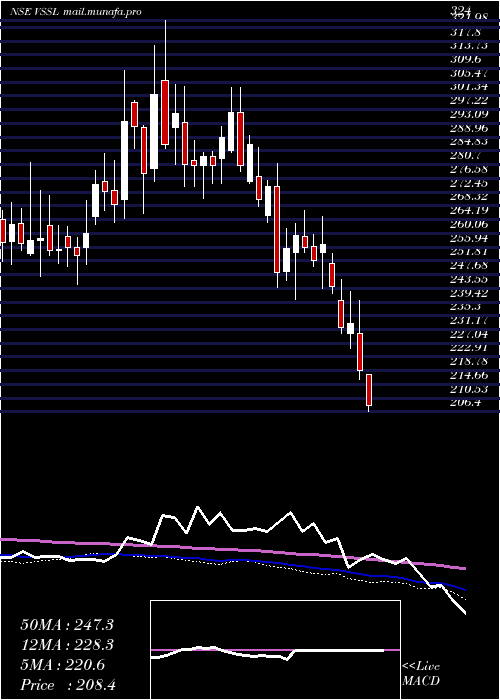Click the 243.55 price axis label
This screenshot has width=500, height=700.
click(469, 279)
